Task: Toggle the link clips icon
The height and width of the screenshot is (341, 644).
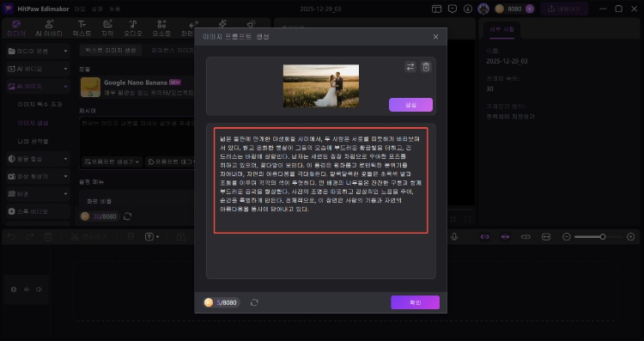Action: pos(485,237)
